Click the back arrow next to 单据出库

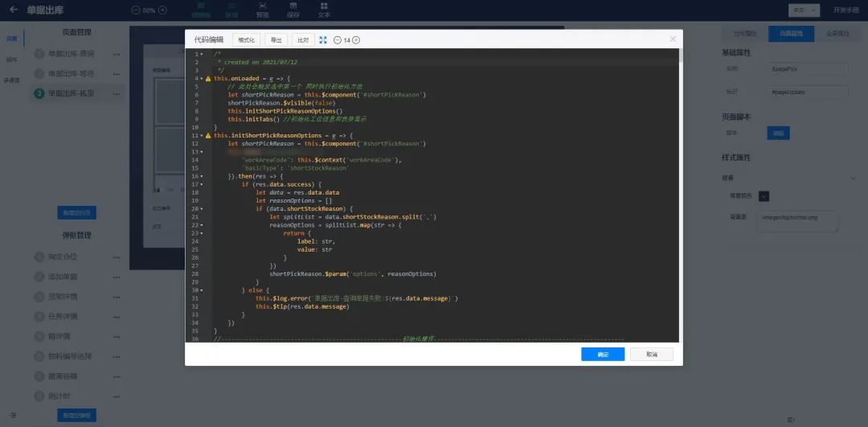[x=13, y=10]
